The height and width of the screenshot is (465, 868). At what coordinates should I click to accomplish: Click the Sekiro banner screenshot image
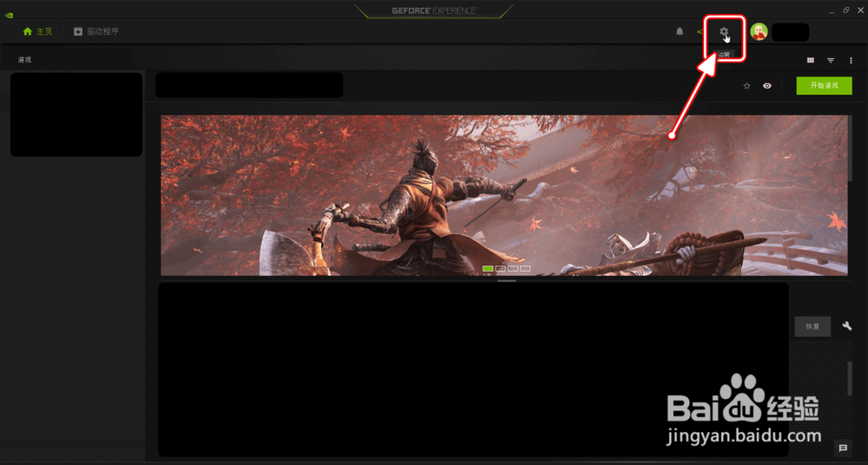[503, 195]
